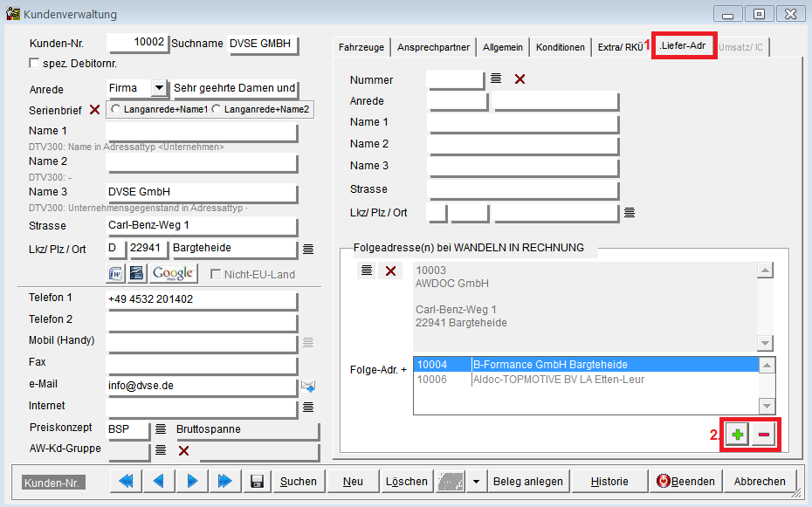Click the Kunden-Nr. field showing 10002
812x507 pixels.
(x=137, y=43)
